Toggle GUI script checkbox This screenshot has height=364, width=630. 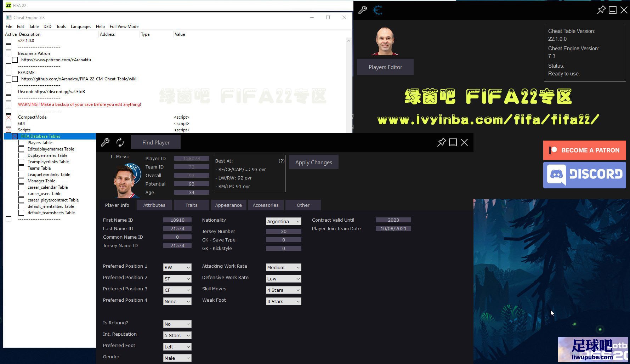click(8, 124)
